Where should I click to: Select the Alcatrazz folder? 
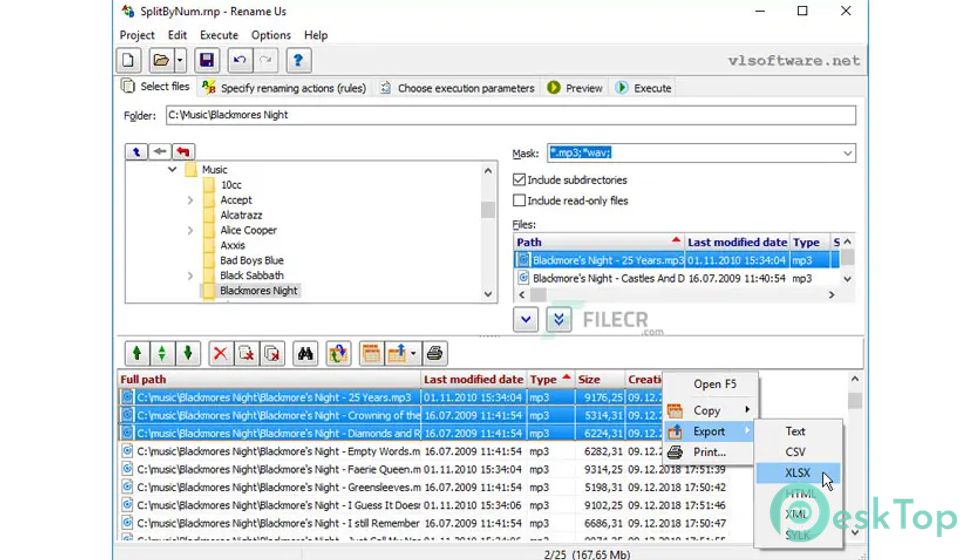pyautogui.click(x=241, y=215)
